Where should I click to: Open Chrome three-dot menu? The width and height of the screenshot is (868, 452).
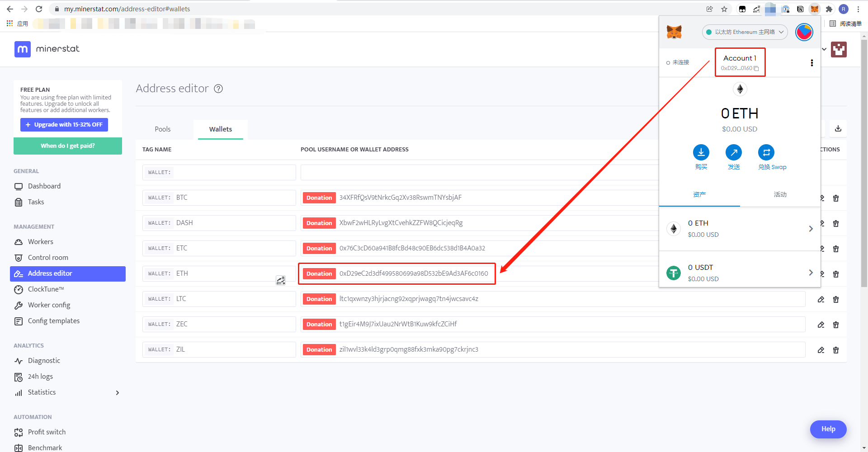click(x=858, y=9)
